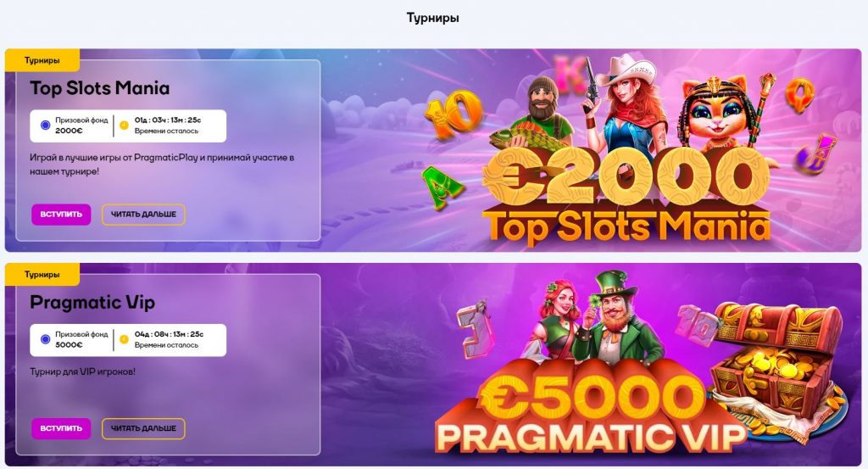
Task: Open ЧИТАТЬ ДАЛЬШЕ for Top Slots Mania
Action: coord(143,215)
